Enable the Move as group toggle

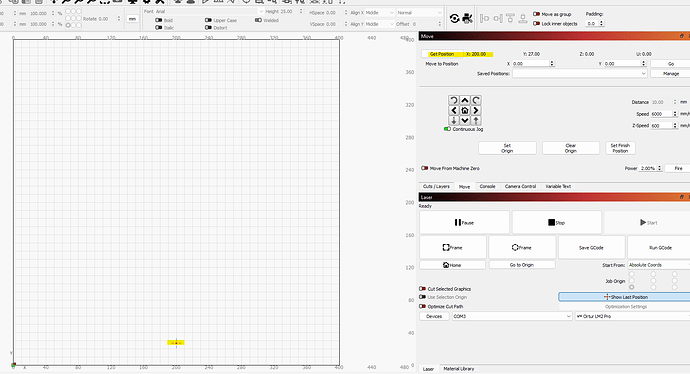(x=536, y=14)
